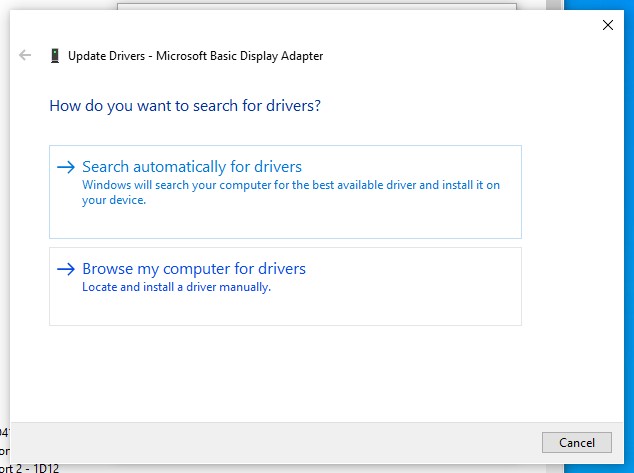The height and width of the screenshot is (473, 634).
Task: Click the dialog title 'Update Drivers - Microsoft Basic Display Adapter'
Action: click(195, 56)
